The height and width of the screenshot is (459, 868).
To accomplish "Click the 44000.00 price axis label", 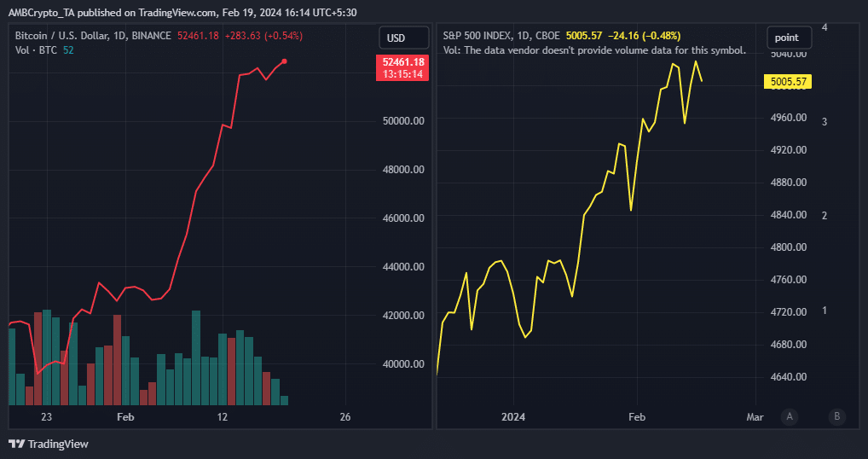I will [403, 267].
